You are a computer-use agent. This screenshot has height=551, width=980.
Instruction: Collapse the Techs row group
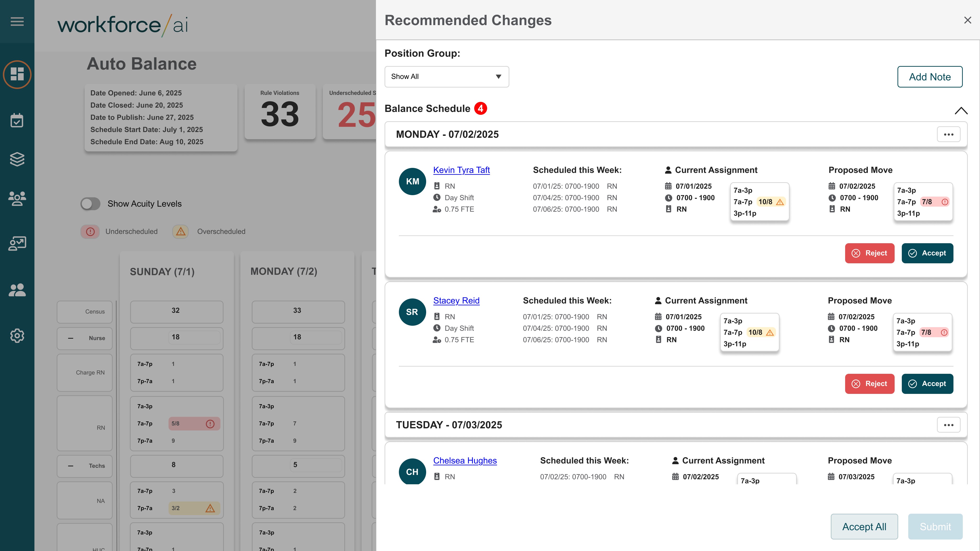coord(71,466)
